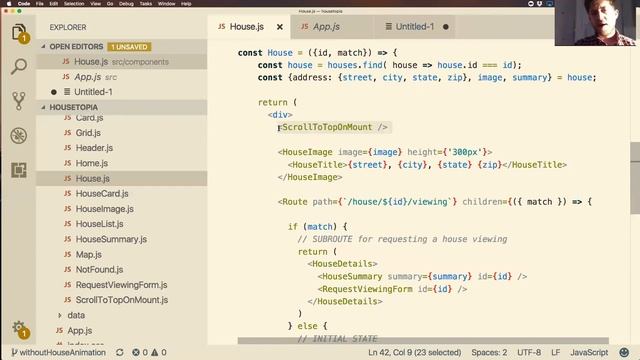Open the Debug menu

pos(126,3)
